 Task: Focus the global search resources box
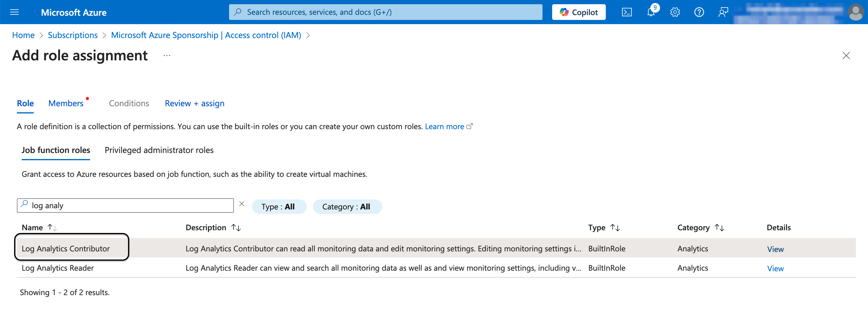385,12
